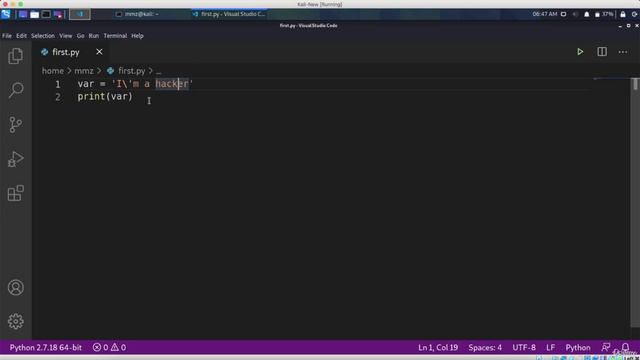Open the Extensions view

pos(16,193)
